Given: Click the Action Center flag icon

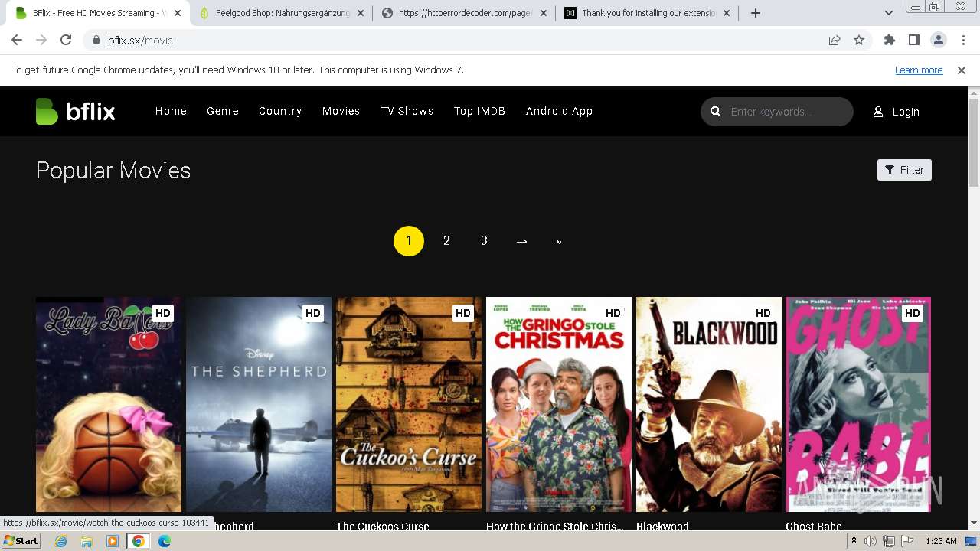Looking at the screenshot, I should tap(906, 541).
